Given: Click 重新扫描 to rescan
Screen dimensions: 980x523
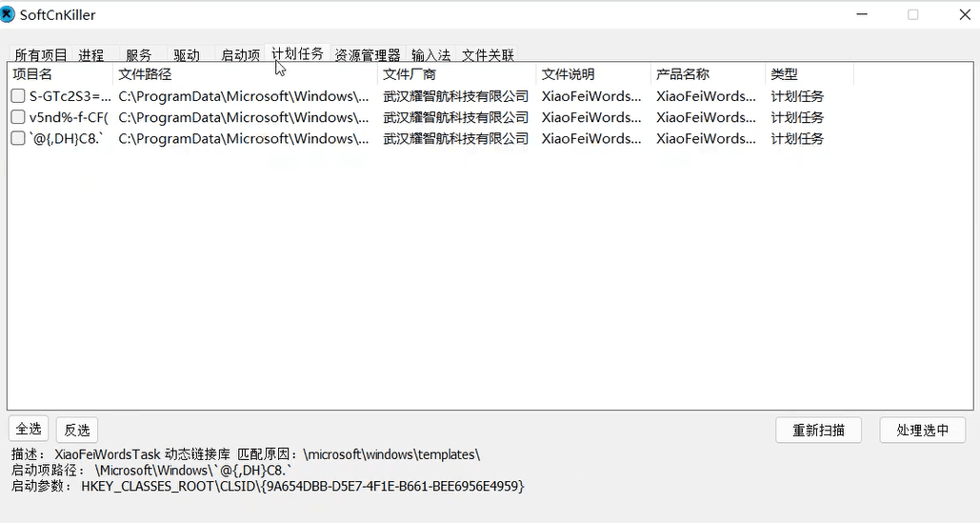Looking at the screenshot, I should point(818,430).
